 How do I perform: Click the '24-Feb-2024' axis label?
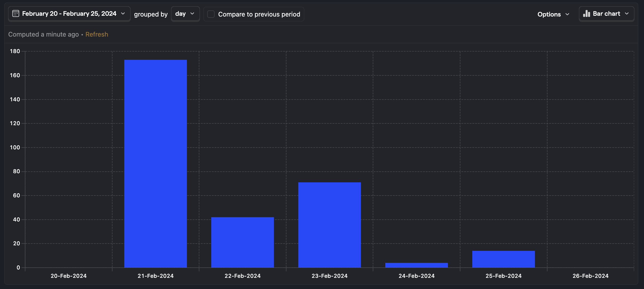coord(416,276)
